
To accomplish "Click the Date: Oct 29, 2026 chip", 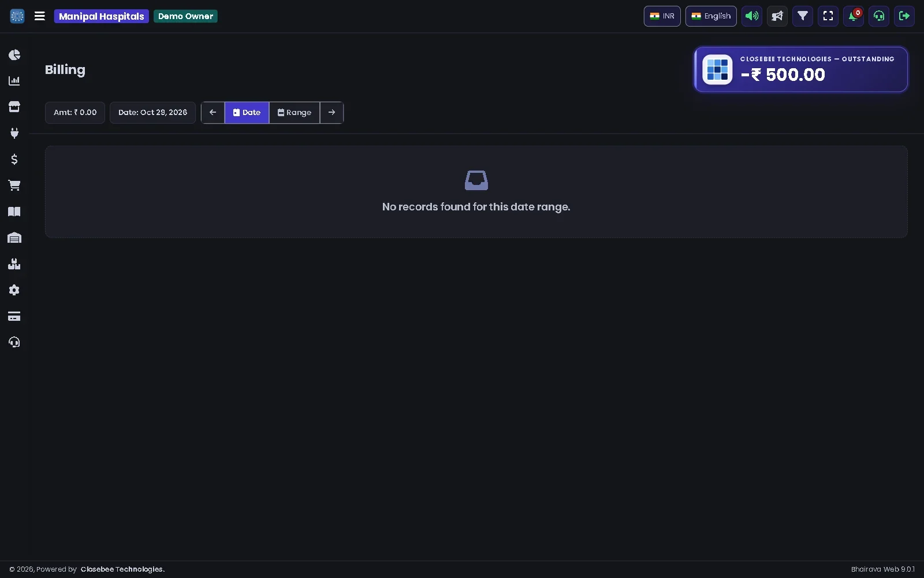I will pos(152,113).
